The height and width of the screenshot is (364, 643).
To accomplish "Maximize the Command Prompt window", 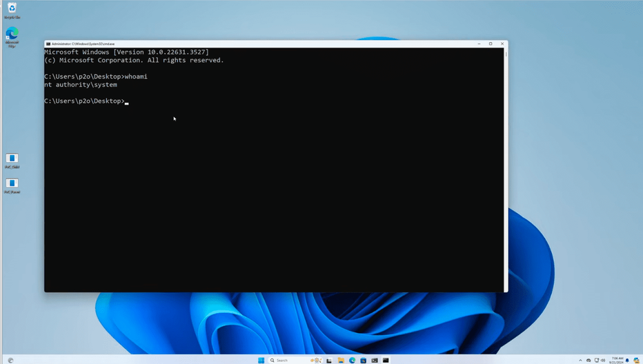I will (491, 44).
